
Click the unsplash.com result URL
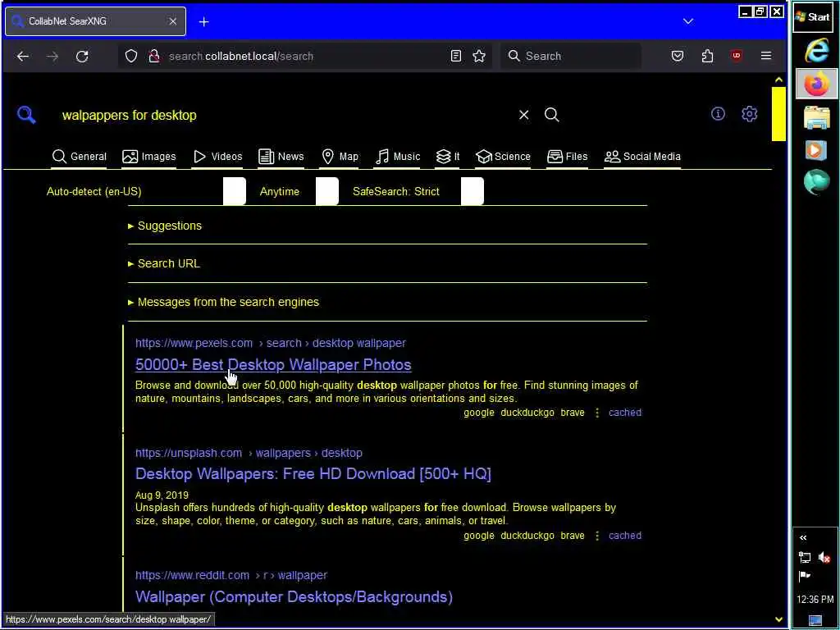[x=249, y=453]
